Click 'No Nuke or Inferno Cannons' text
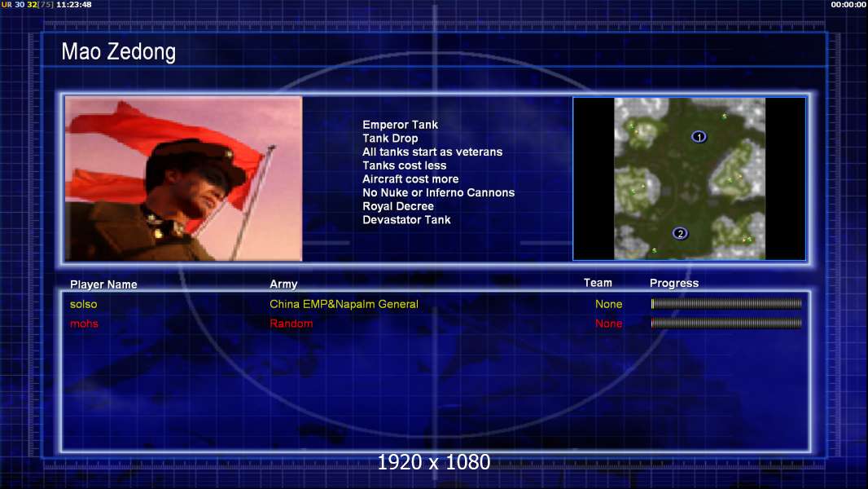 pos(438,192)
